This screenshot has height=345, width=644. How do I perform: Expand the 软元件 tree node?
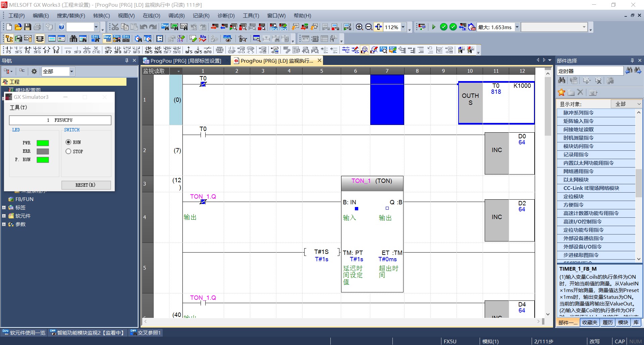[x=4, y=216]
